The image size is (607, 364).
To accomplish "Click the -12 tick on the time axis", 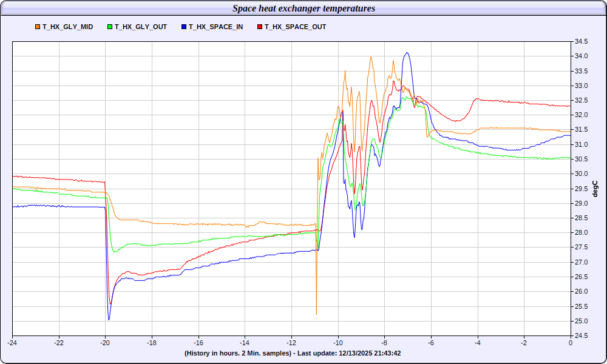I will pyautogui.click(x=291, y=343).
